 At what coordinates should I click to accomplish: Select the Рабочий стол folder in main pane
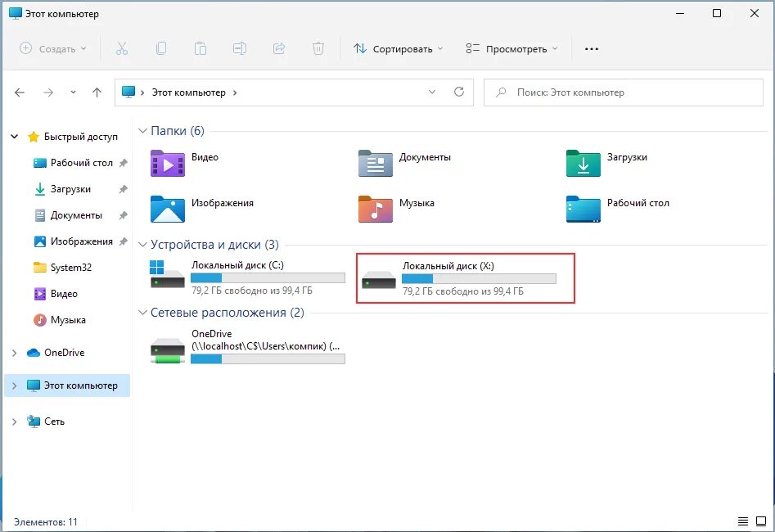618,210
